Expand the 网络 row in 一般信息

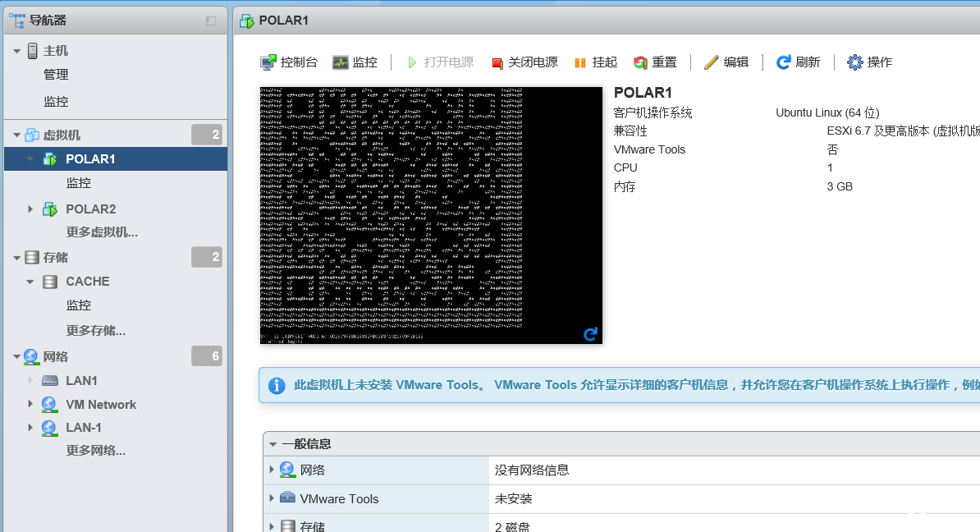(272, 470)
